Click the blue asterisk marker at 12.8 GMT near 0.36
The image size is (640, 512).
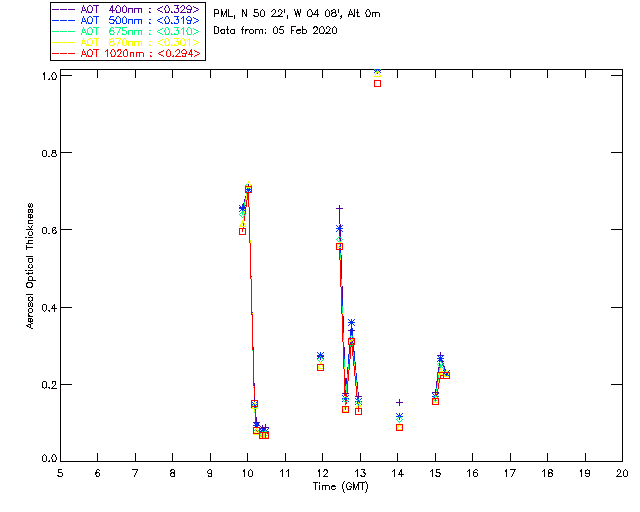[x=351, y=323]
